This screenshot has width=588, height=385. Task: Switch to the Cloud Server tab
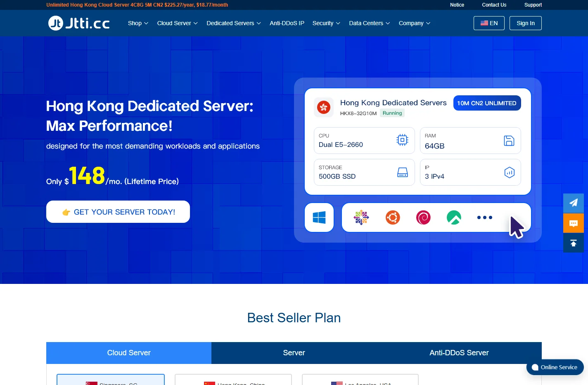tap(129, 353)
